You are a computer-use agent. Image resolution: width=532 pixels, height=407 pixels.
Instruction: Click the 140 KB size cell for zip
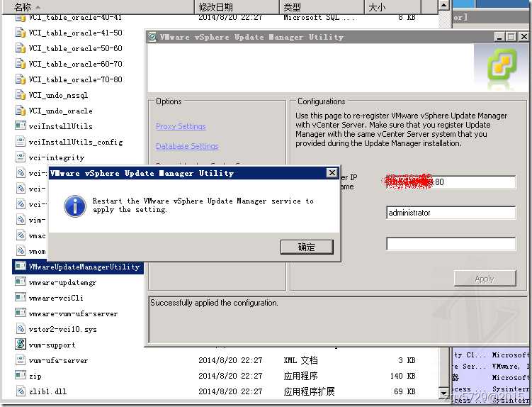403,376
